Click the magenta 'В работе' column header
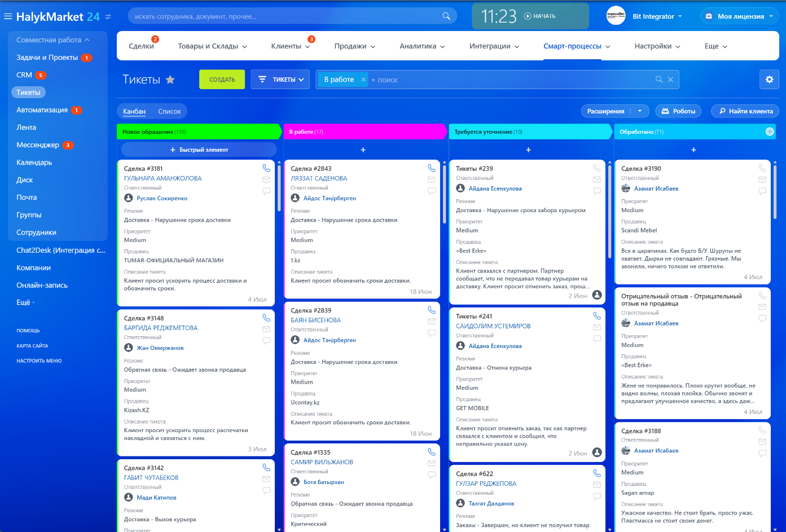This screenshot has width=786, height=532. (364, 131)
